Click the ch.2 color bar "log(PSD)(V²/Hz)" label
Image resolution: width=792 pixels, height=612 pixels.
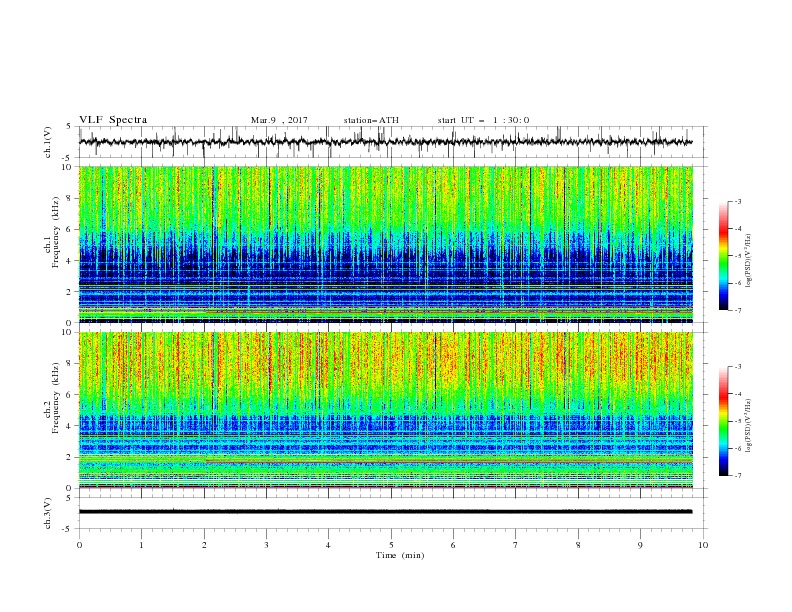749,426
